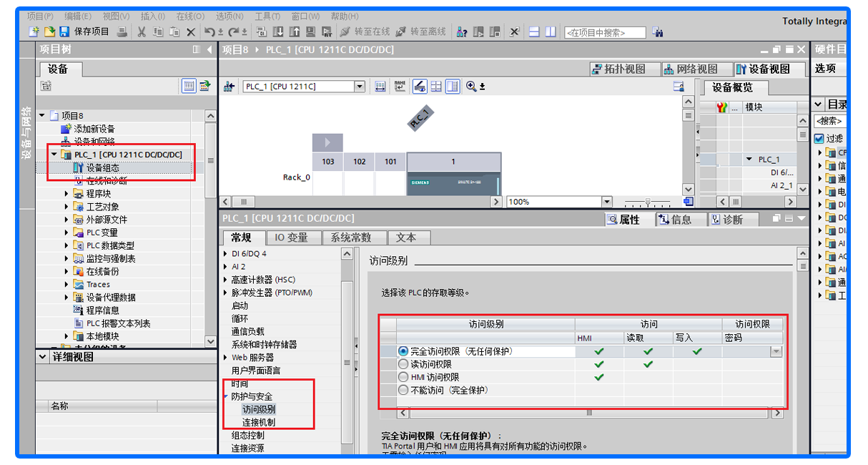Click 转至离线 to go offline
868x465 pixels.
(421, 31)
